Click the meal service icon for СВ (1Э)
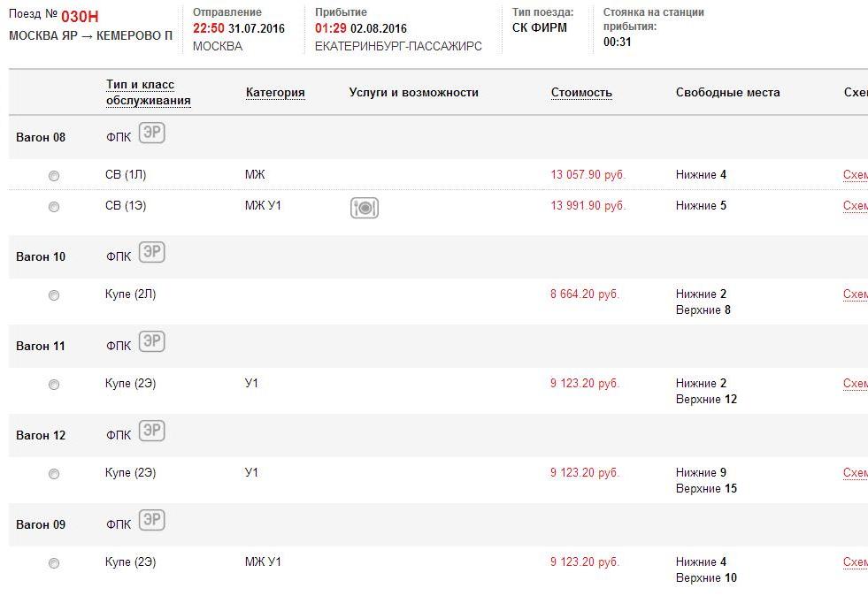The height and width of the screenshot is (611, 868). [x=365, y=208]
